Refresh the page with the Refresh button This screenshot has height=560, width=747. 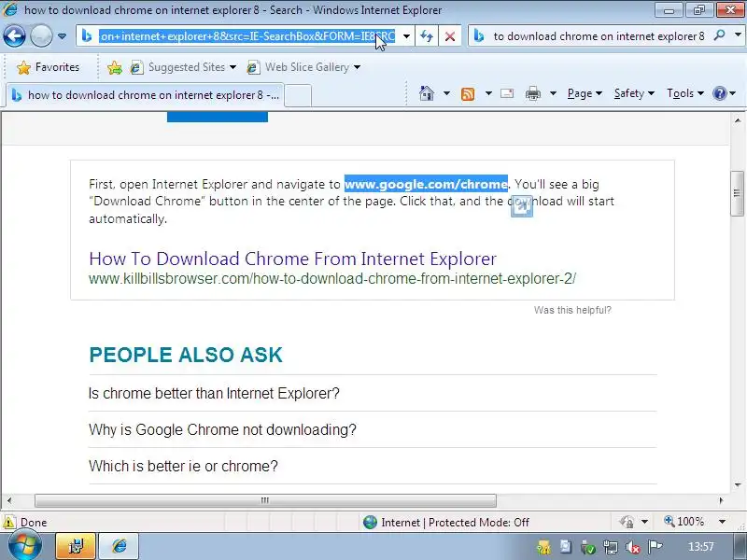[x=427, y=36]
